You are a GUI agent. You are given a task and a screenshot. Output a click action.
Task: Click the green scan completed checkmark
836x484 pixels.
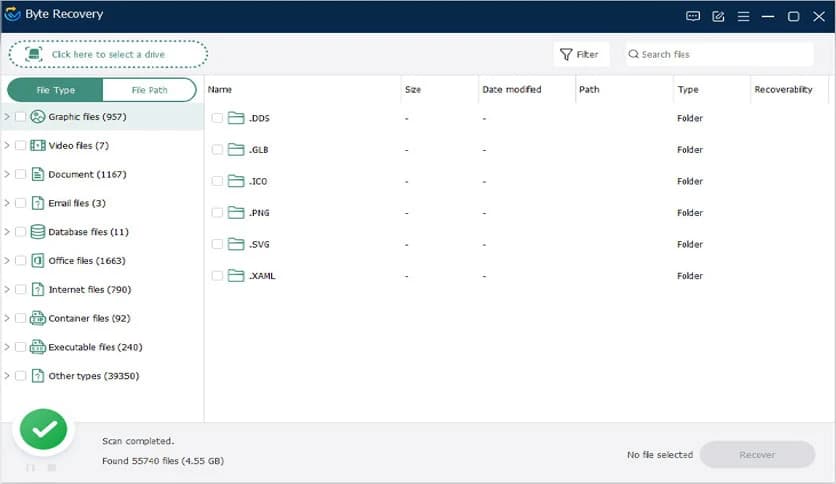pyautogui.click(x=43, y=429)
